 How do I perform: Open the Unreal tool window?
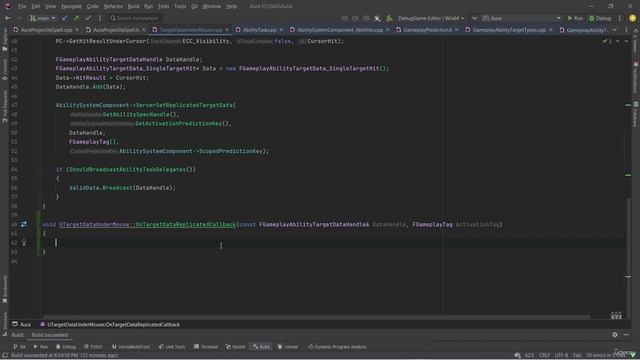(x=288, y=347)
